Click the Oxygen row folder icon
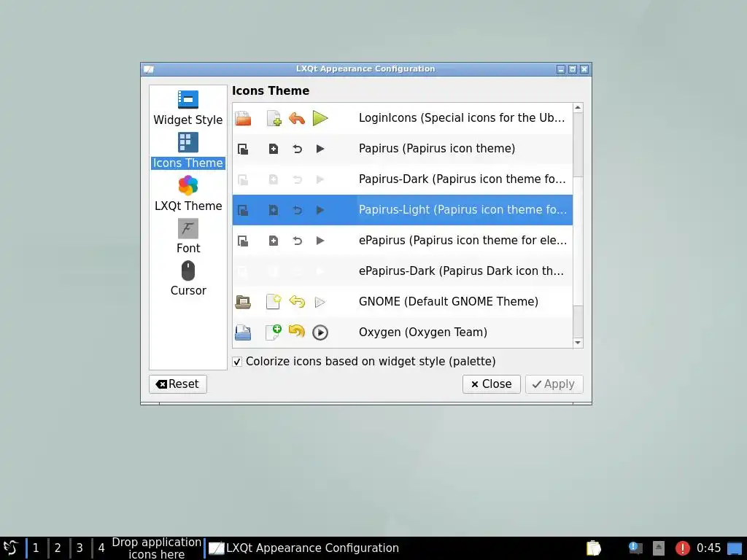 [243, 332]
